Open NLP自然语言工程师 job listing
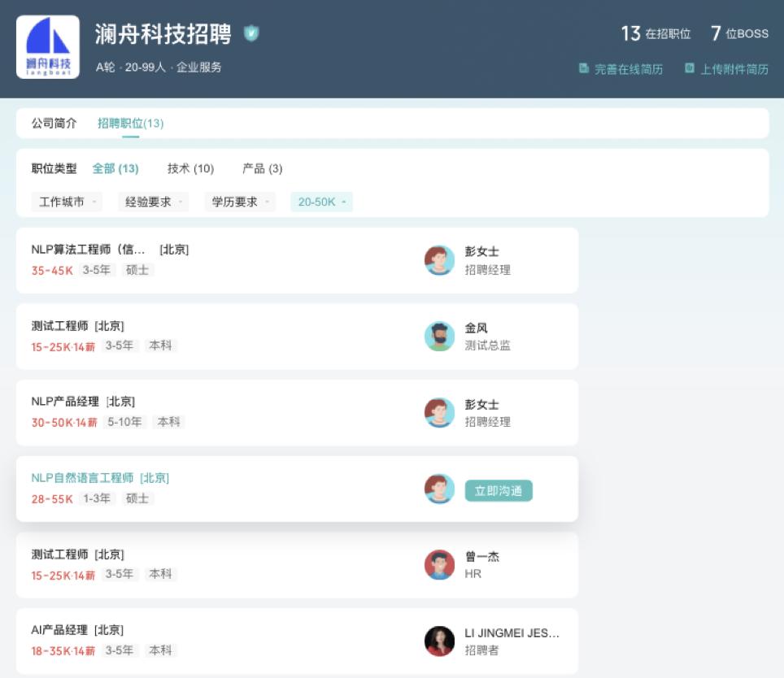 297,489
